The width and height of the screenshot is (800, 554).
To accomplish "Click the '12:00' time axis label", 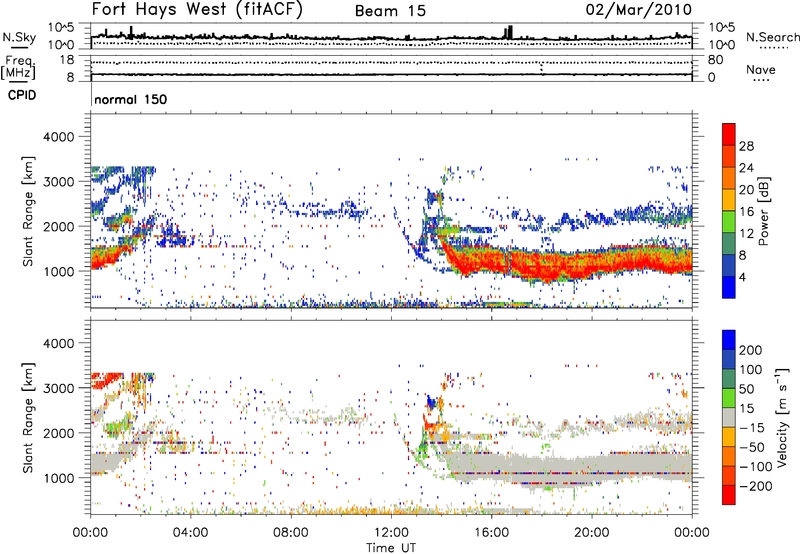I will coord(391,533).
